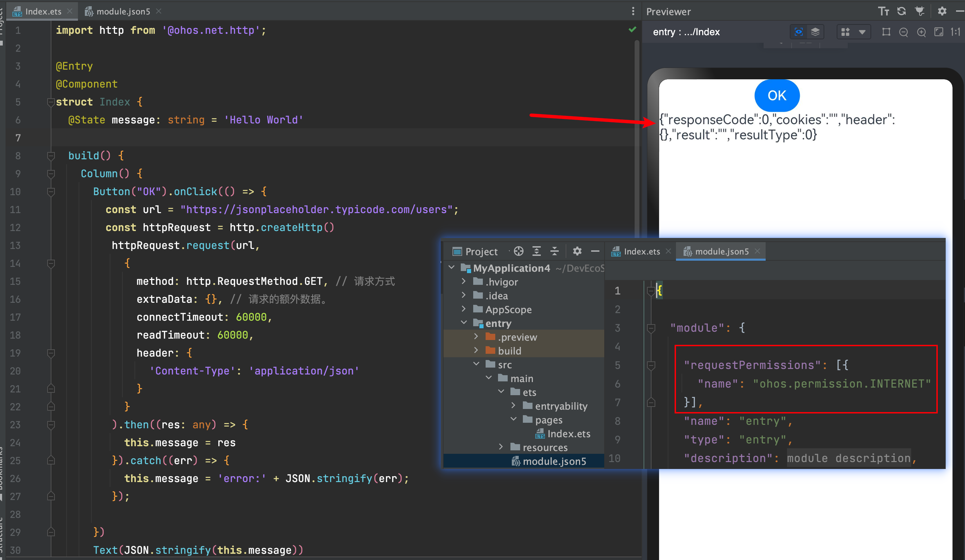Fold the requestPermissions array at line 5
965x560 pixels.
pyautogui.click(x=651, y=366)
